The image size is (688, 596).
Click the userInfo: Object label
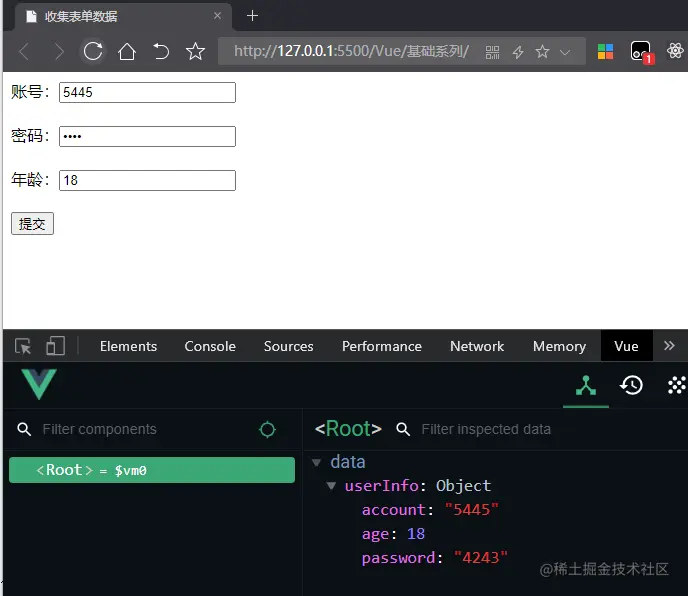[x=418, y=486]
